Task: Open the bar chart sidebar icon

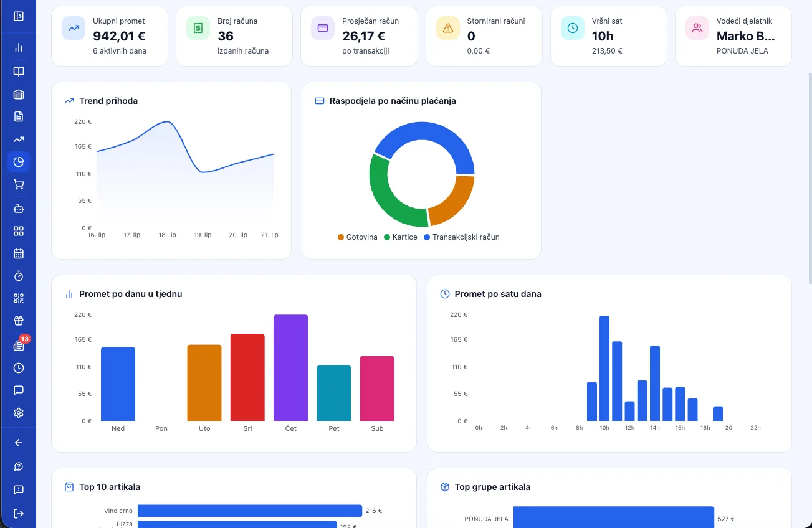Action: (19, 47)
